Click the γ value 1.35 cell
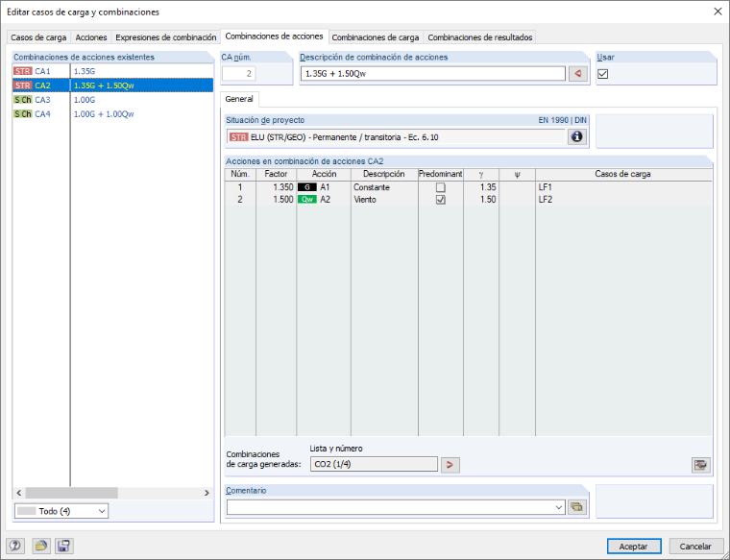Image resolution: width=730 pixels, height=560 pixels. tap(481, 187)
